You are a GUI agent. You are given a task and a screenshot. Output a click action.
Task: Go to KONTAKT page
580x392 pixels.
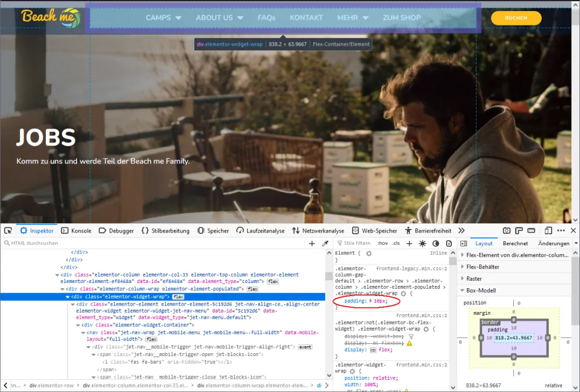(306, 17)
